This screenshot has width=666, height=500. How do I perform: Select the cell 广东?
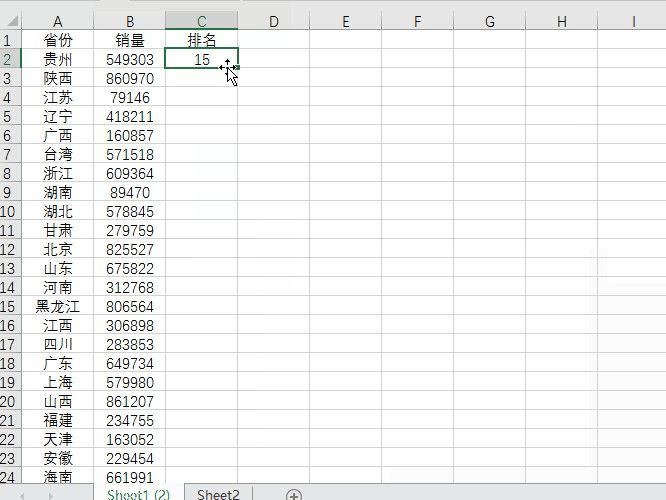58,363
